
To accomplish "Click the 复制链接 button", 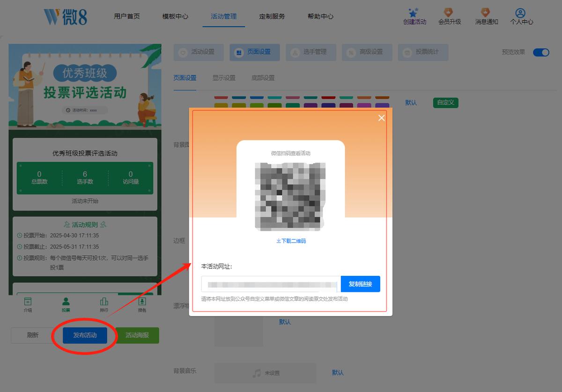I will [x=361, y=284].
